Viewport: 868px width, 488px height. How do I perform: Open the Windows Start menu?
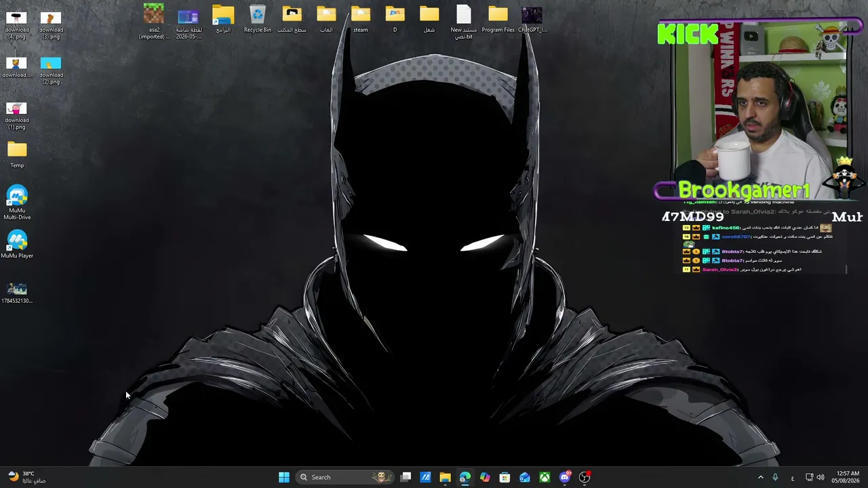coord(284,477)
